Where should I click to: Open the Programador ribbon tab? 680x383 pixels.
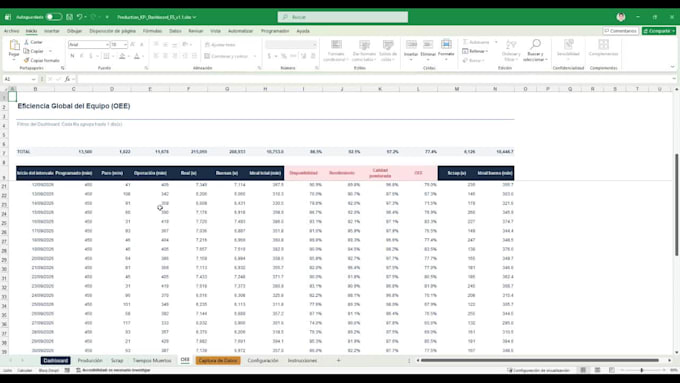[275, 31]
